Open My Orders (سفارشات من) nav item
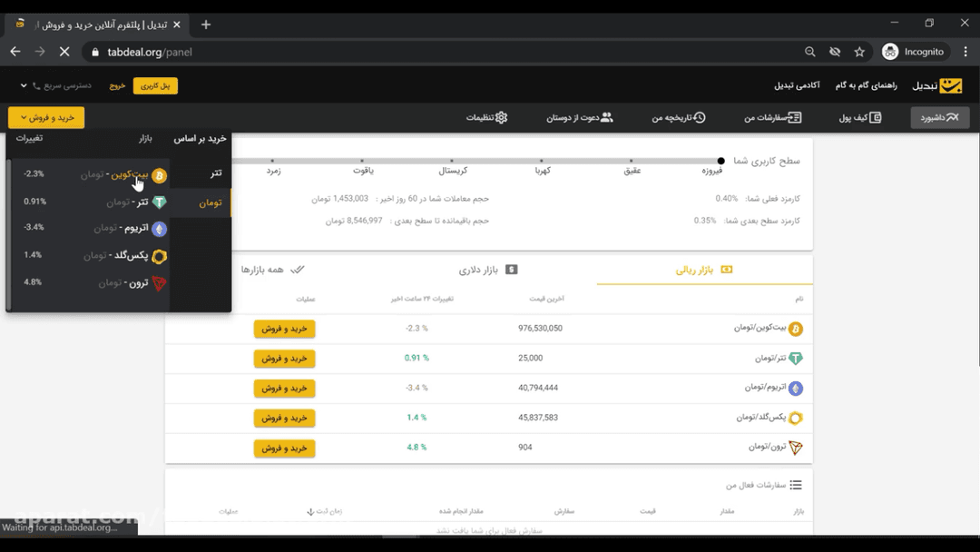980x552 pixels. click(x=772, y=117)
